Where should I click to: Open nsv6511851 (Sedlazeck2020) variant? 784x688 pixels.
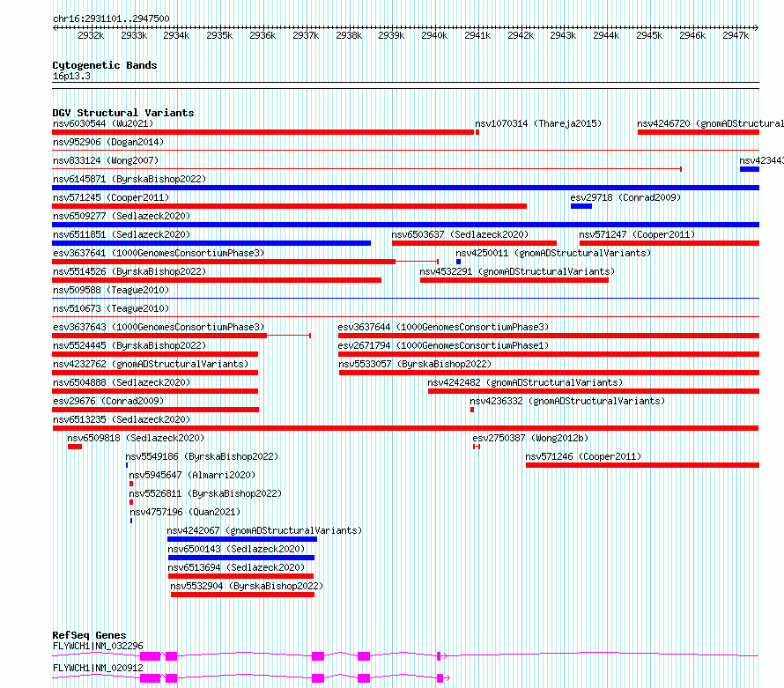[122, 234]
